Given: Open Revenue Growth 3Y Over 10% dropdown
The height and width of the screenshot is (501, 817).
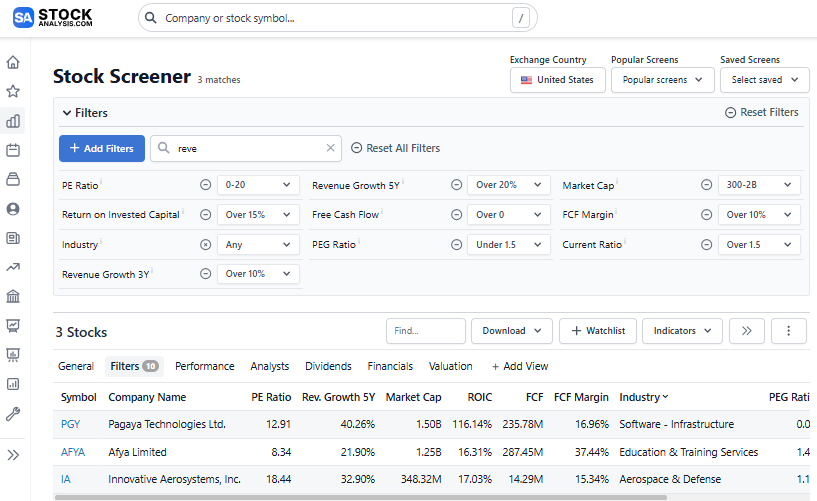Looking at the screenshot, I should tap(258, 274).
